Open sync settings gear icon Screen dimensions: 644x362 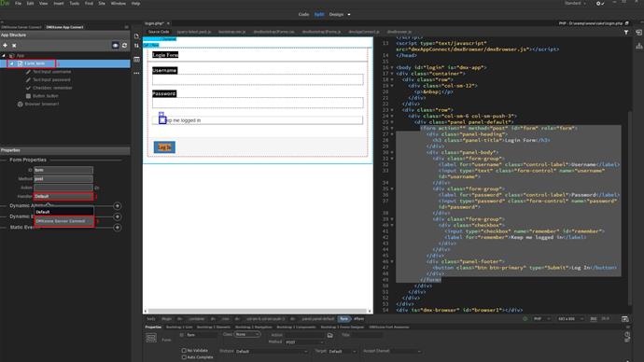click(x=599, y=4)
